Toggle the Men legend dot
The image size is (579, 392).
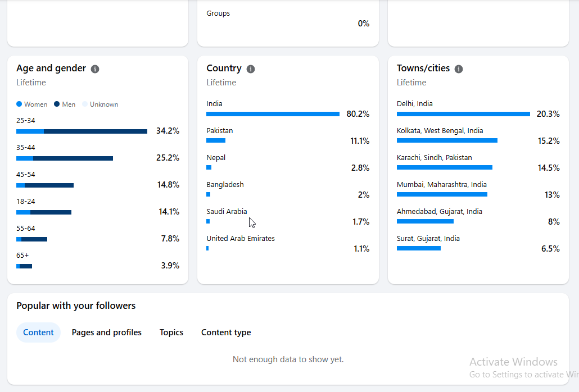tap(57, 104)
